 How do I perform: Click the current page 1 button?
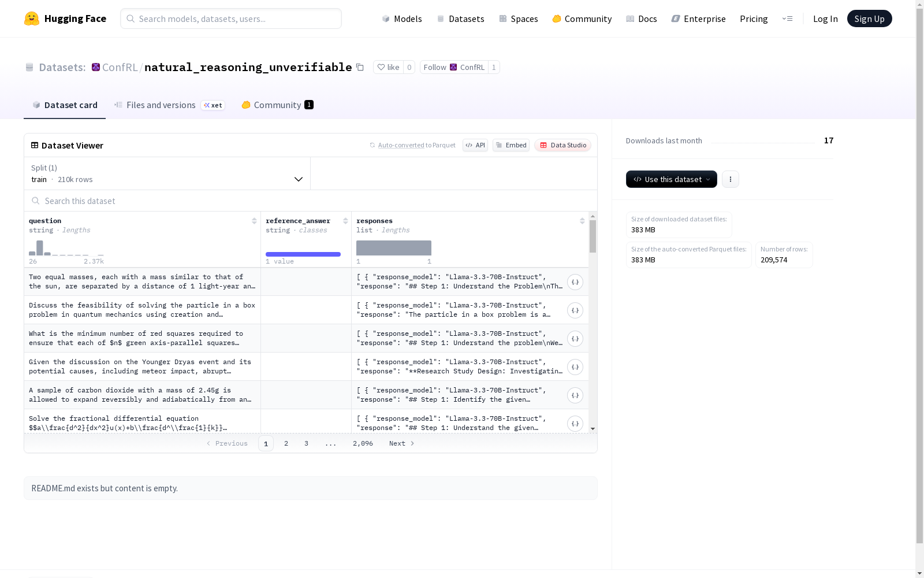click(x=266, y=443)
